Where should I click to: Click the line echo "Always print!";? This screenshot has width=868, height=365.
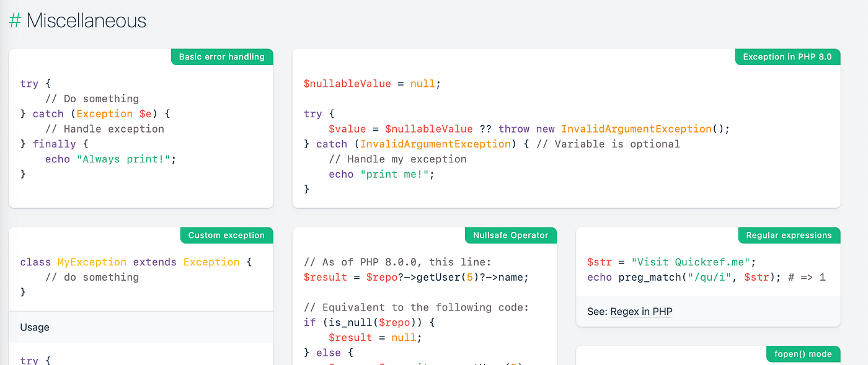[x=110, y=159]
